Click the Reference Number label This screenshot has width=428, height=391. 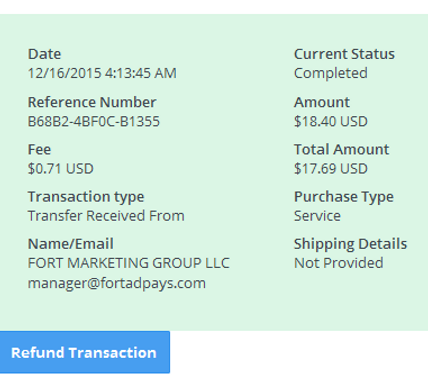pyautogui.click(x=92, y=102)
